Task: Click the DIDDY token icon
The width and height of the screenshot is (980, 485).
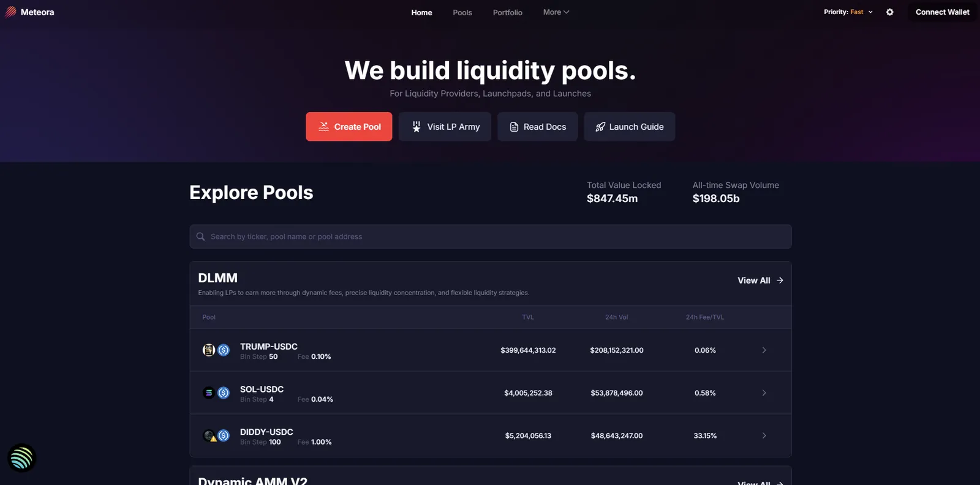Action: click(209, 435)
